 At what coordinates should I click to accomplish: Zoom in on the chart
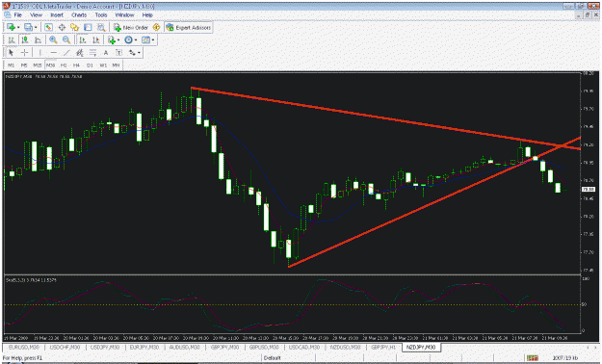(x=53, y=39)
